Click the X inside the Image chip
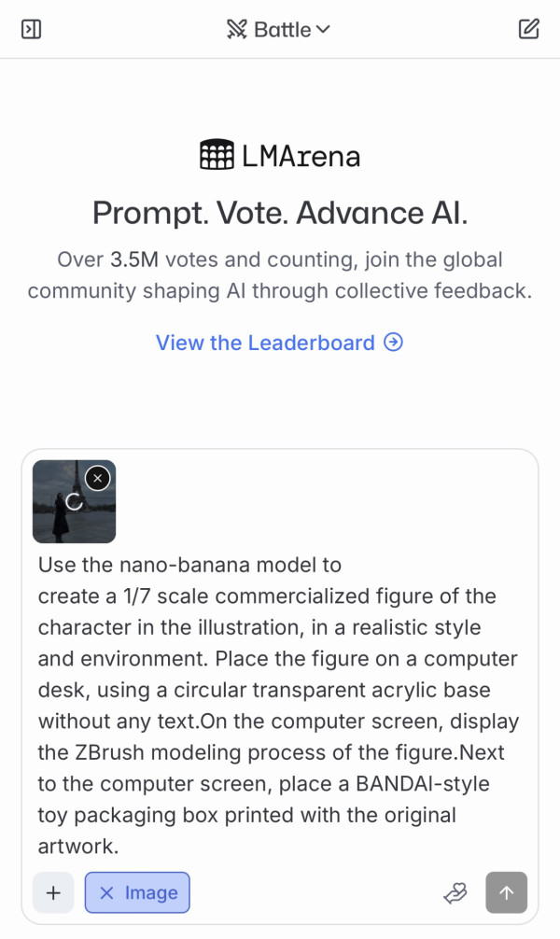Screen dimensions: 560x939 (x=106, y=893)
